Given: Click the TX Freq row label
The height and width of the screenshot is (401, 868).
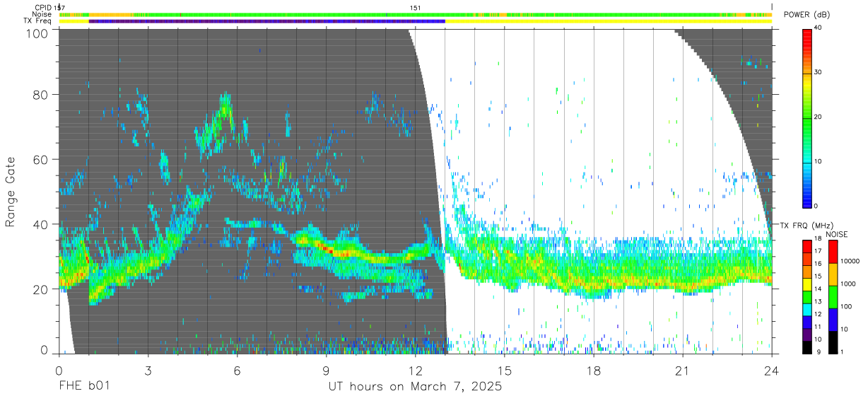Looking at the screenshot, I should [38, 21].
